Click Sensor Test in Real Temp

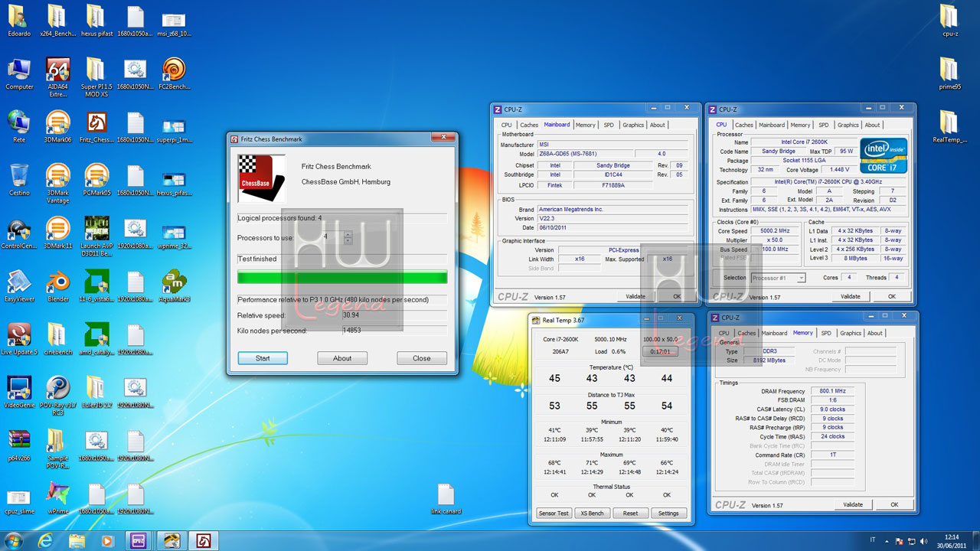point(553,513)
